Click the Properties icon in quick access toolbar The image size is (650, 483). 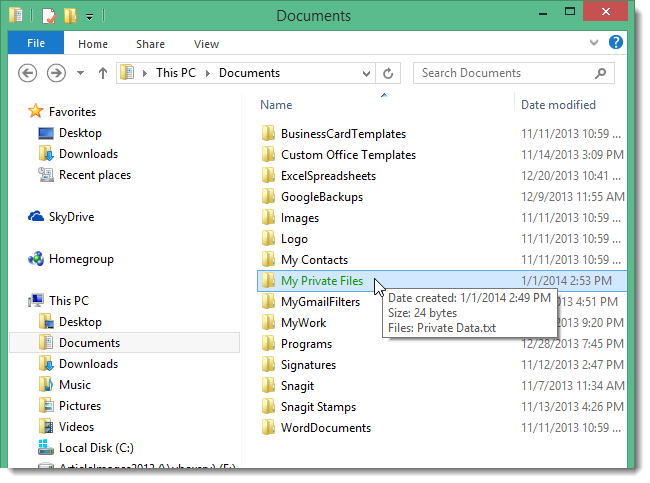[49, 16]
